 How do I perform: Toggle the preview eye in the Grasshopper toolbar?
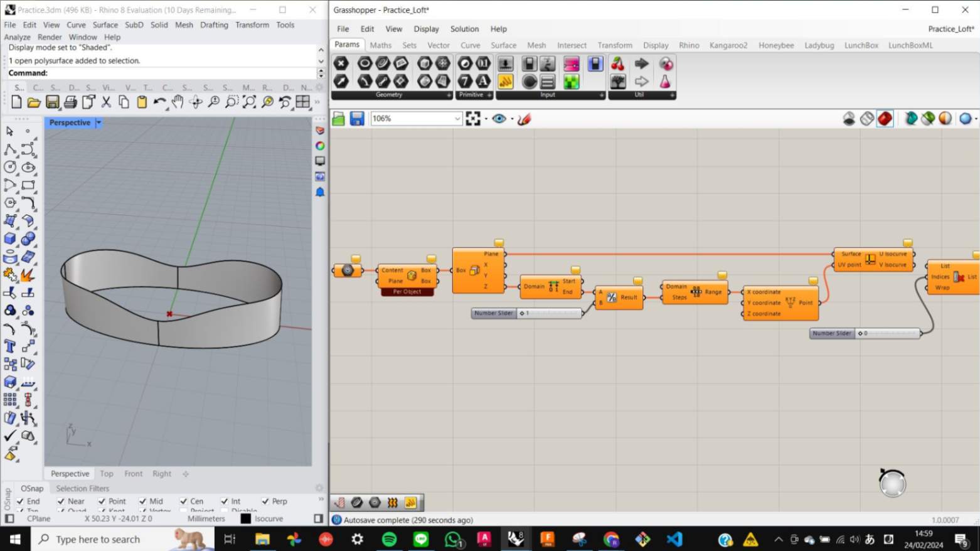[499, 119]
